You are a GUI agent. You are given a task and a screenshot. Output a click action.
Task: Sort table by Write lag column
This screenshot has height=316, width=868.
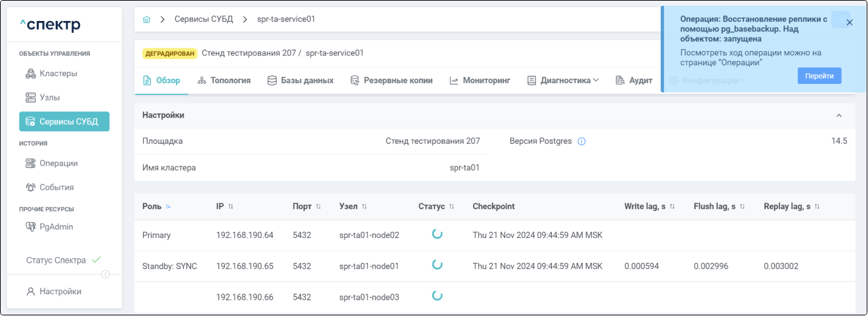tap(672, 207)
